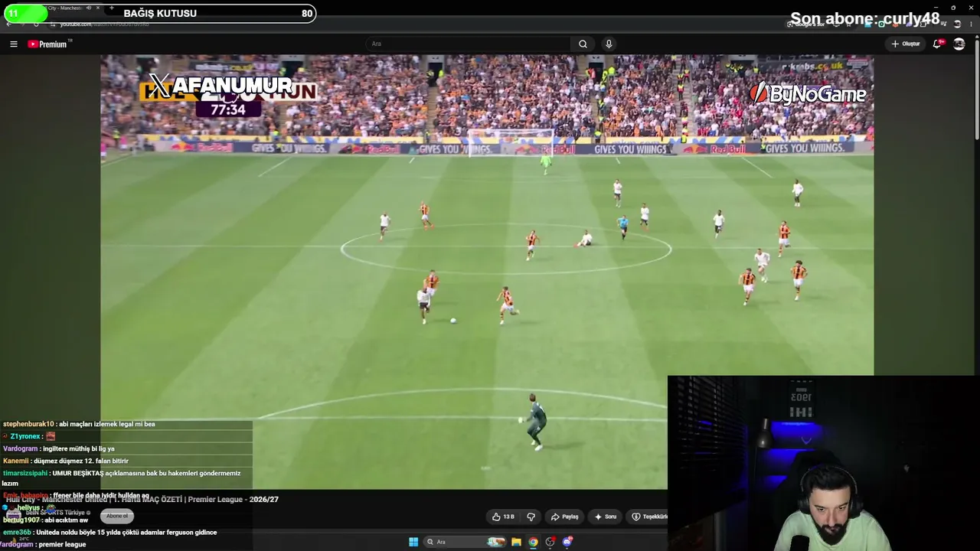
Task: Click chat username Kanemli
Action: tap(15, 461)
